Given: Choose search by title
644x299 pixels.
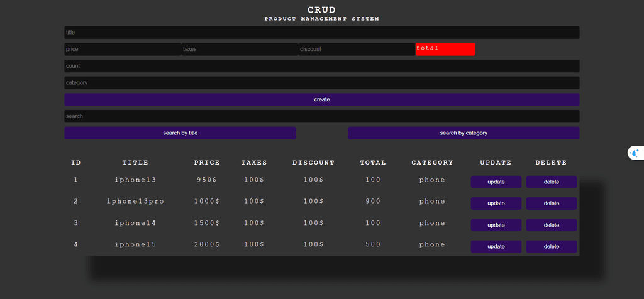Looking at the screenshot, I should [x=180, y=133].
